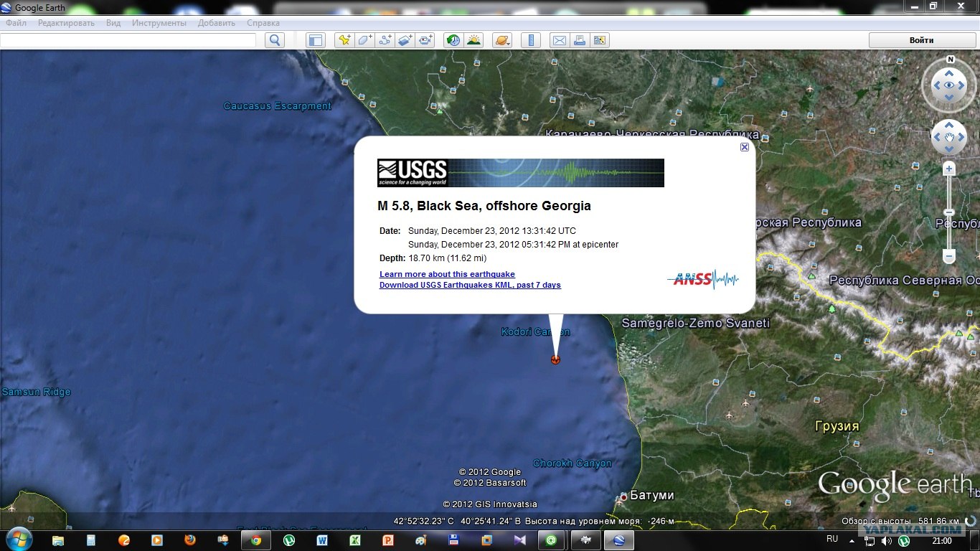Add a new placemark
Screen dimensions: 980x551
click(x=345, y=40)
